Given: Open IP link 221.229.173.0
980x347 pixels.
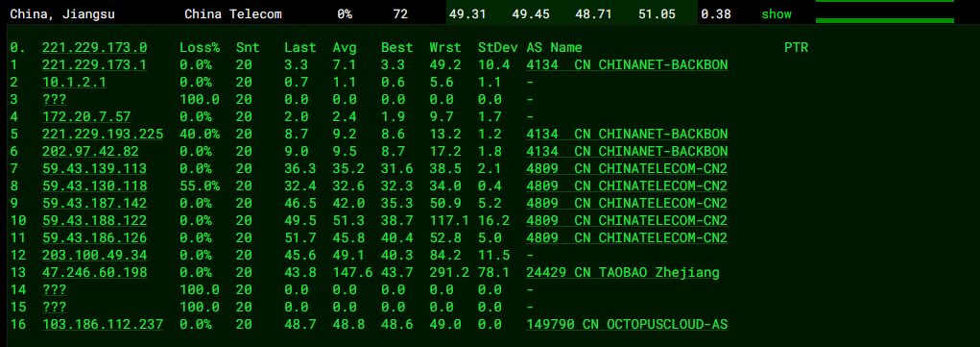Looking at the screenshot, I should [x=94, y=48].
